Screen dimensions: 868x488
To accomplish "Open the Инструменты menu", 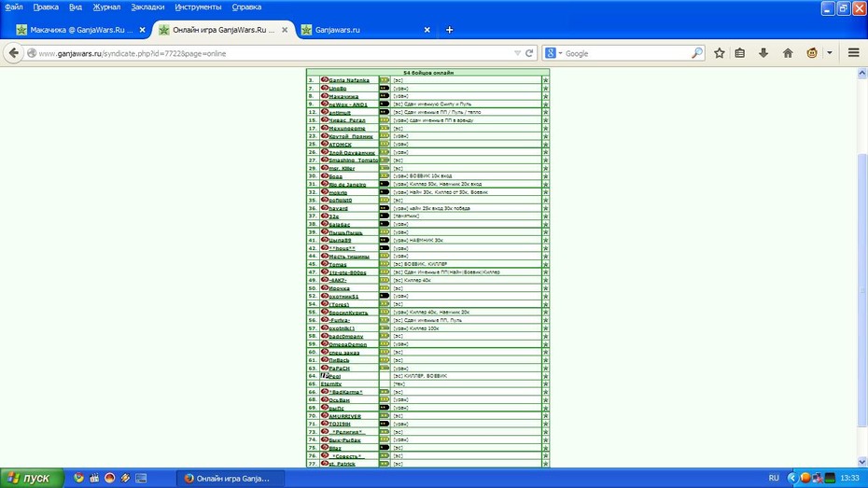I will 198,7.
